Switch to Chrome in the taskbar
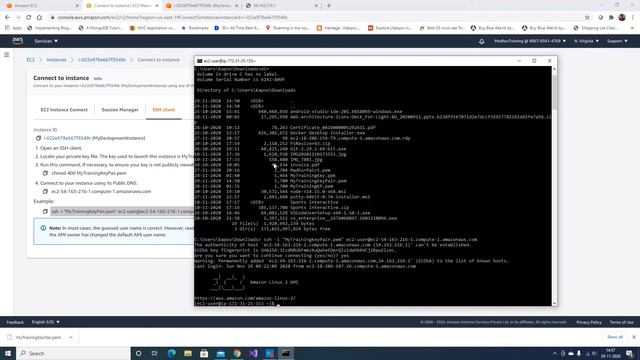640x360 pixels. [237, 353]
